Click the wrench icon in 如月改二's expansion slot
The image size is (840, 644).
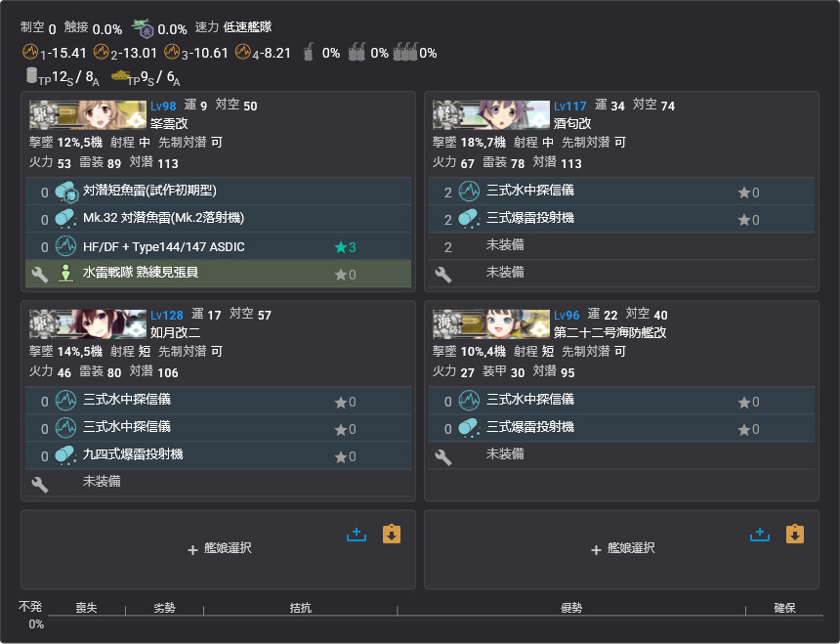tap(39, 483)
